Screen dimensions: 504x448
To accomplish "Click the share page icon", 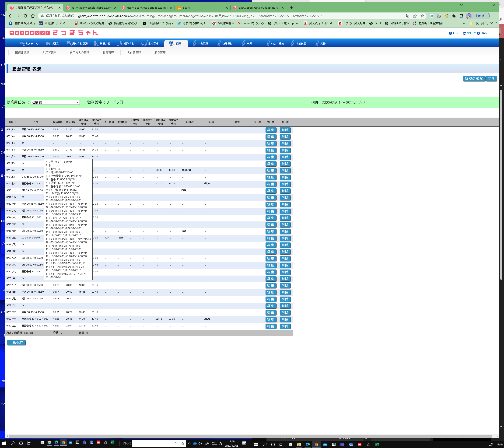I will (x=415, y=16).
